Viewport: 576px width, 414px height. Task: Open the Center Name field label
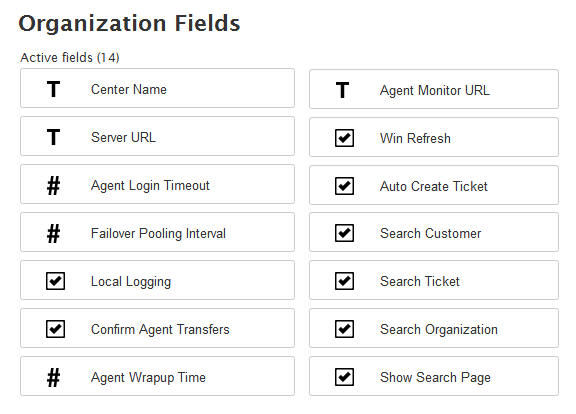[129, 89]
